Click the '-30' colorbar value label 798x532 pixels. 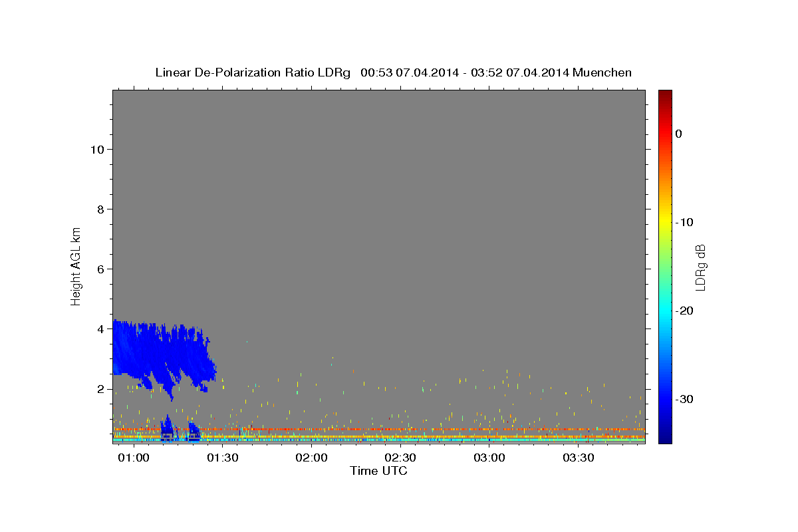coord(685,399)
